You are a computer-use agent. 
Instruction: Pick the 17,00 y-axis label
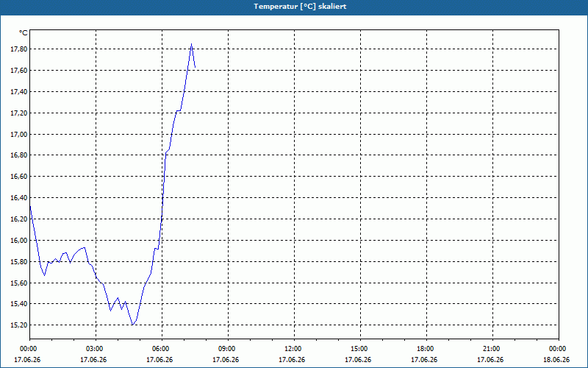click(18, 135)
